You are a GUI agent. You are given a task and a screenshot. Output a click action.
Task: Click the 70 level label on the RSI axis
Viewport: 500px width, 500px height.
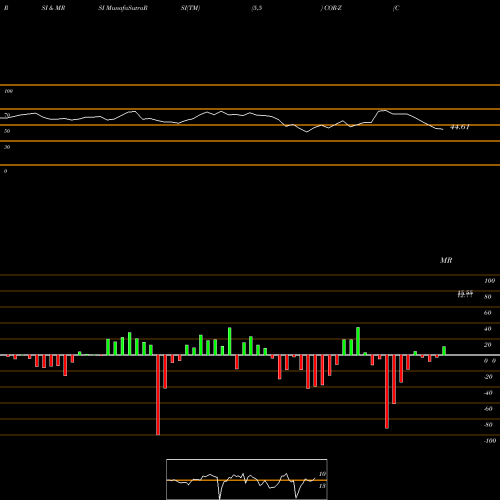click(7, 115)
